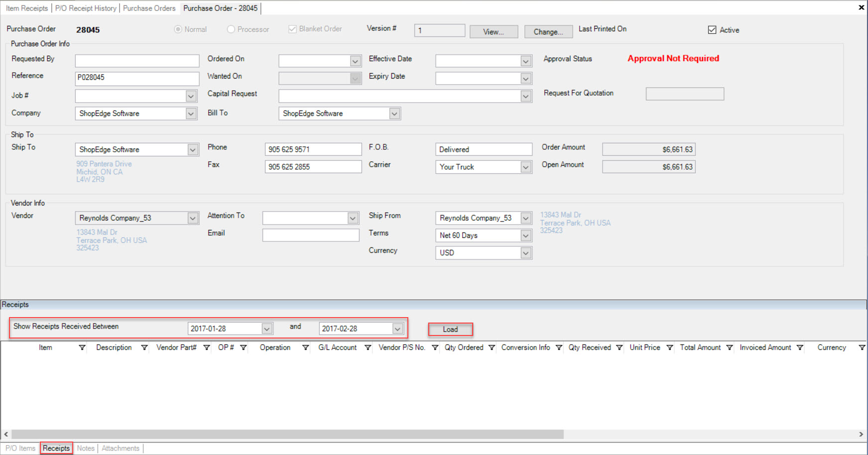The height and width of the screenshot is (455, 868).
Task: Click filter icon beside Vendor Part# column
Action: (x=207, y=347)
